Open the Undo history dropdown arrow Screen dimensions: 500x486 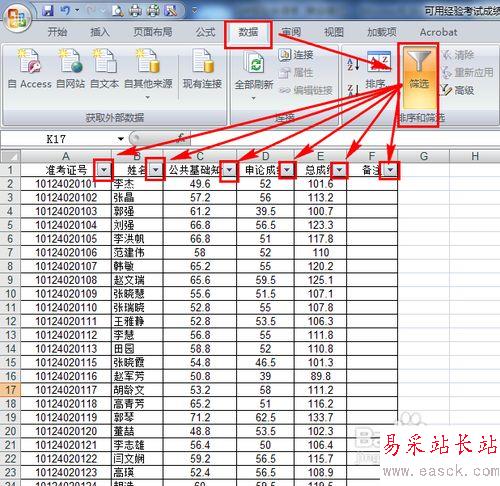[x=77, y=11]
